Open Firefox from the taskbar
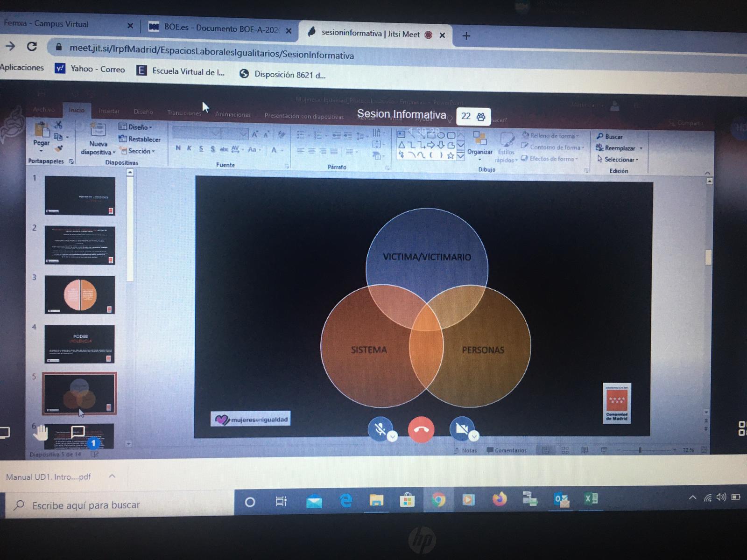 500,499
